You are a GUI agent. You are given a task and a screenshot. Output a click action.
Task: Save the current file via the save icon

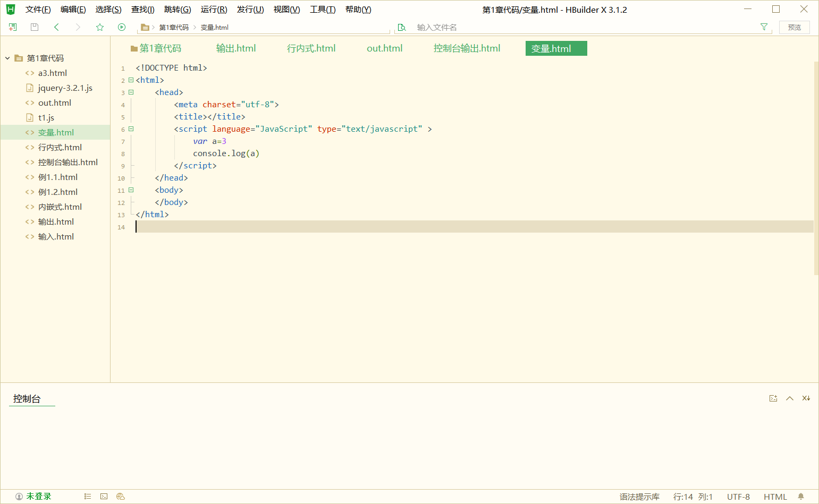(x=34, y=27)
